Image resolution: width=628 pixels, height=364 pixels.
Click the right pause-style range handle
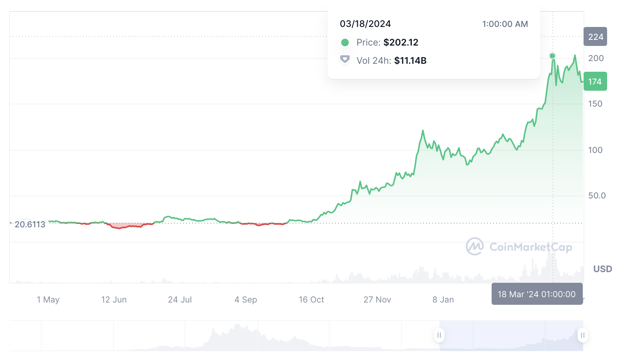pyautogui.click(x=582, y=335)
